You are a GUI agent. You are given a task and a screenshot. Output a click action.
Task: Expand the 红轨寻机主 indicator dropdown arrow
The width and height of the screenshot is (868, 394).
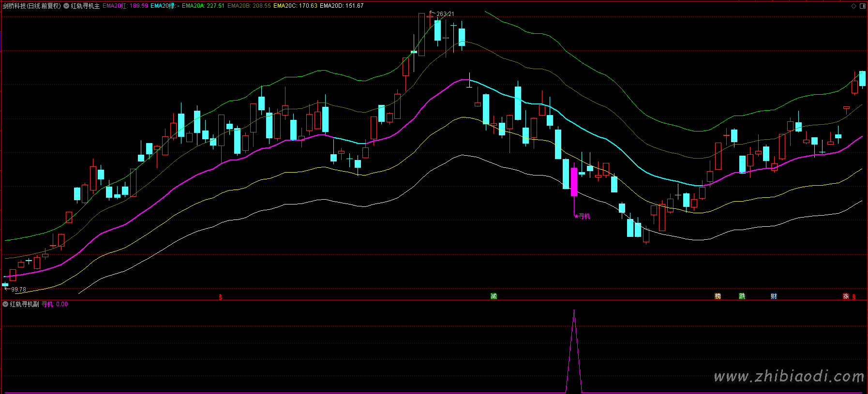pyautogui.click(x=66, y=6)
